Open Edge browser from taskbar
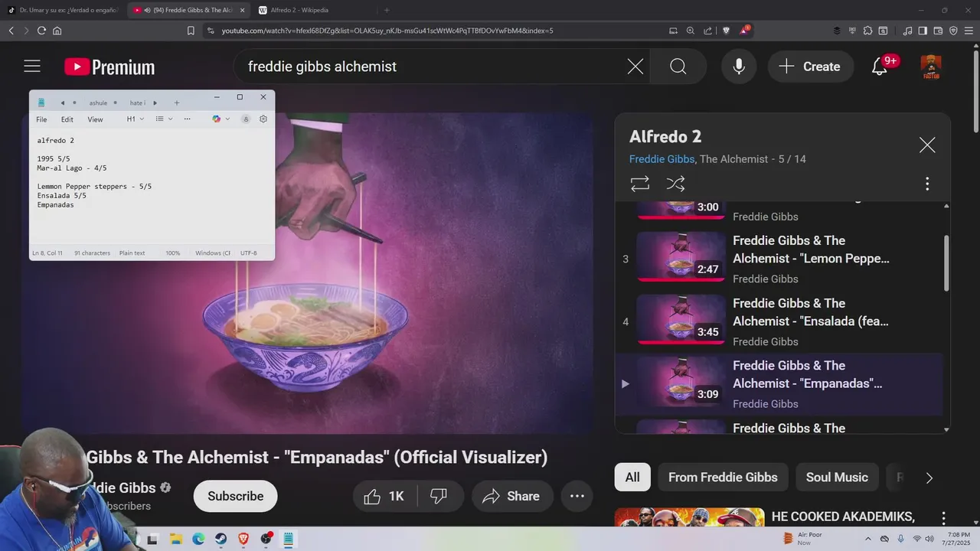The height and width of the screenshot is (551, 980). point(198,539)
